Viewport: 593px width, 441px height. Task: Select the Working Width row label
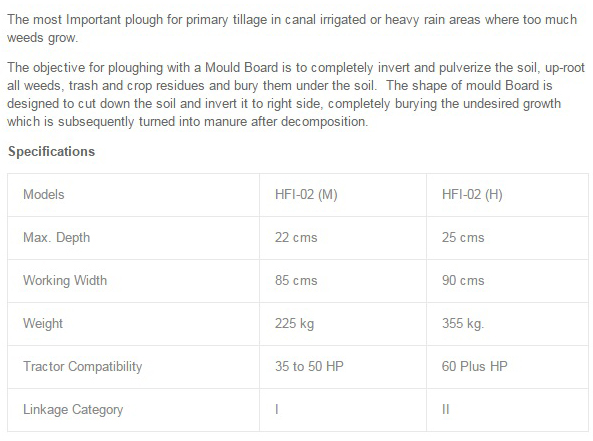pos(65,281)
